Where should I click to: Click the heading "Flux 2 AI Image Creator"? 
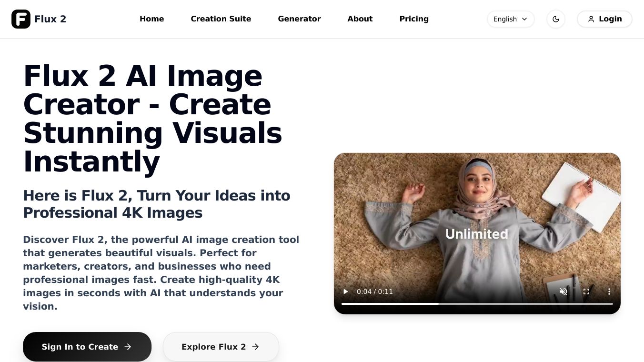coord(152,119)
